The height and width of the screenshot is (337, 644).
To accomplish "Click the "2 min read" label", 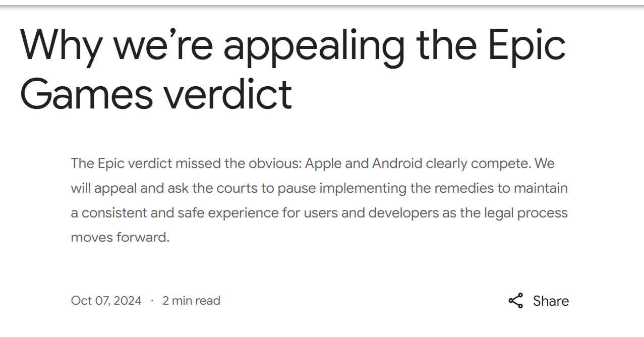I will [x=191, y=301].
